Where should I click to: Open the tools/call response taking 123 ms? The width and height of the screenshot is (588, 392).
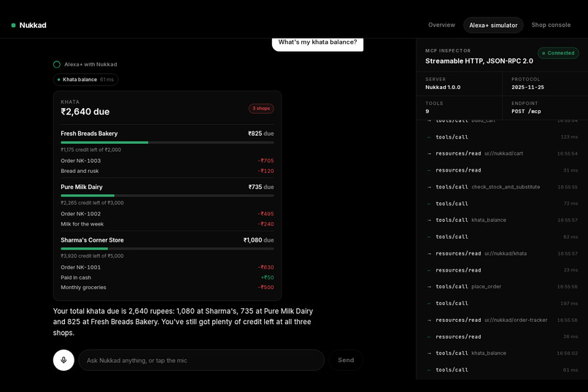(x=502, y=137)
